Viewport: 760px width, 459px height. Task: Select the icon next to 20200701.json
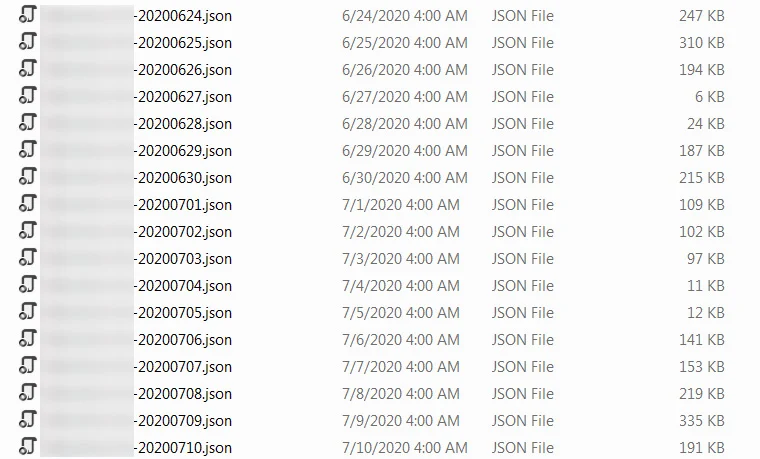pos(28,203)
